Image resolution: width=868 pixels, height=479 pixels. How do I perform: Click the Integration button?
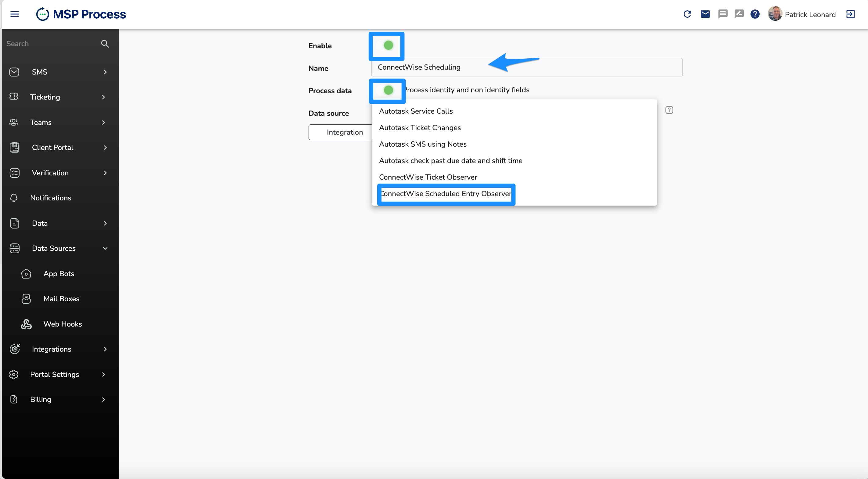point(340,132)
